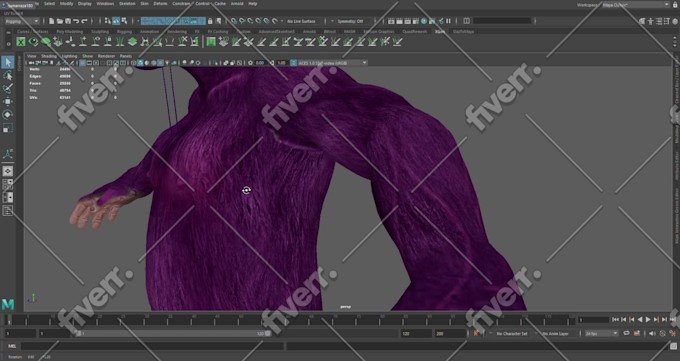This screenshot has width=680, height=361.
Task: Toggle the loop playback button
Action: [x=626, y=333]
